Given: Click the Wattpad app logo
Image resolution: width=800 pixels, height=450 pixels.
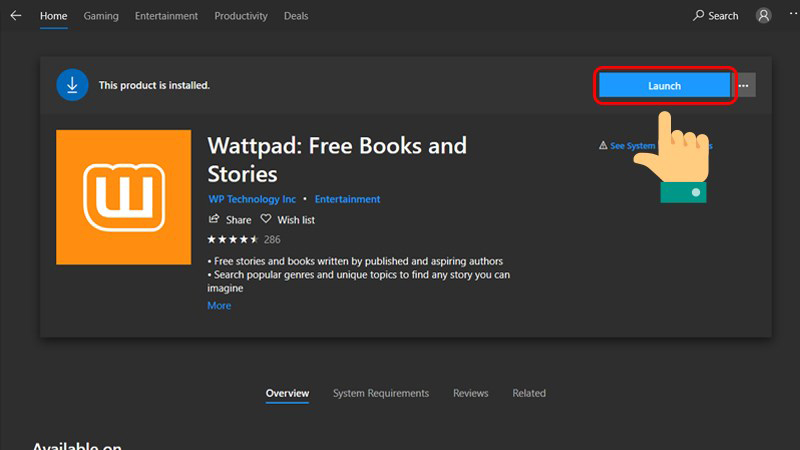Looking at the screenshot, I should pos(123,197).
